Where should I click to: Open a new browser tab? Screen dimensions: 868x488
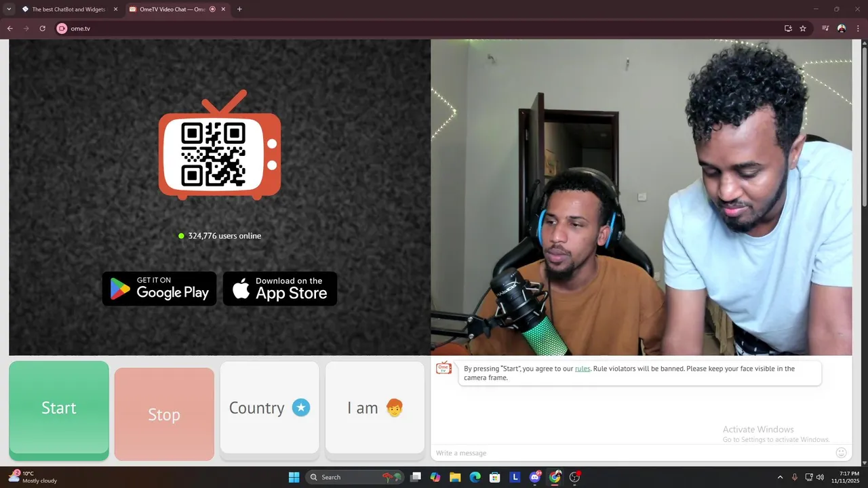pos(239,9)
